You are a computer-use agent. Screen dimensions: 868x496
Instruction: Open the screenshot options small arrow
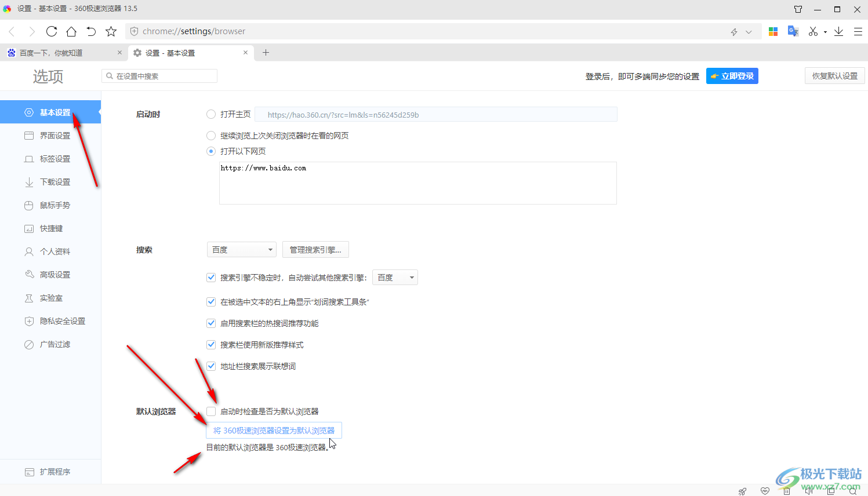point(825,32)
